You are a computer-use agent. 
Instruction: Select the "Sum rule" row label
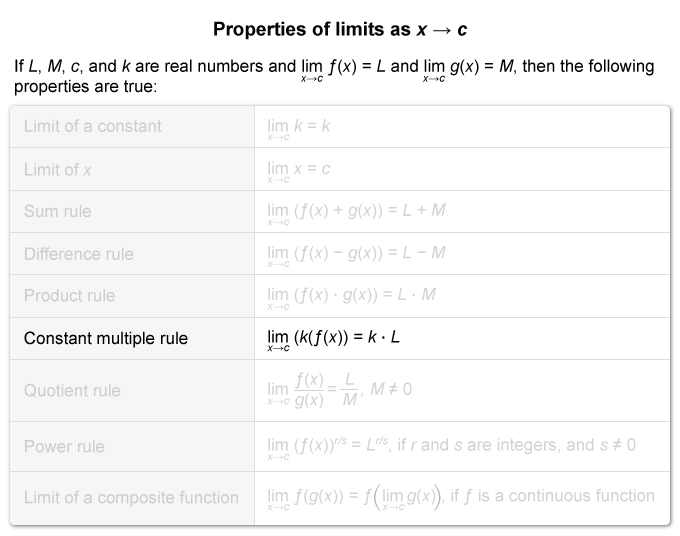(57, 212)
